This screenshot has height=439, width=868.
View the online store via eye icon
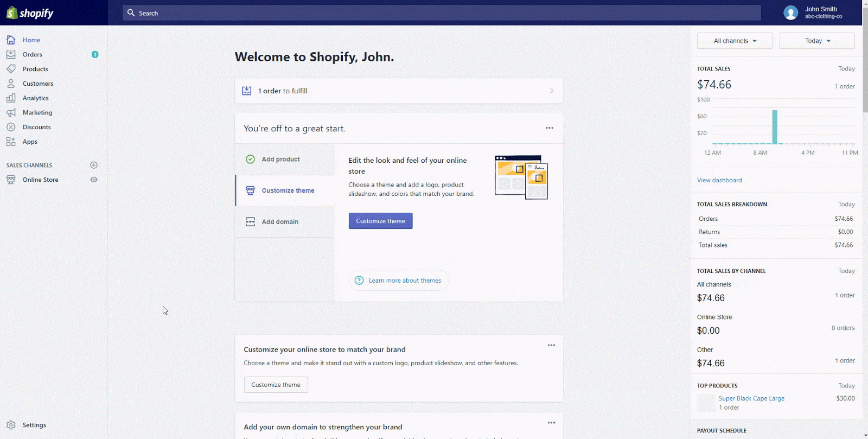point(94,180)
